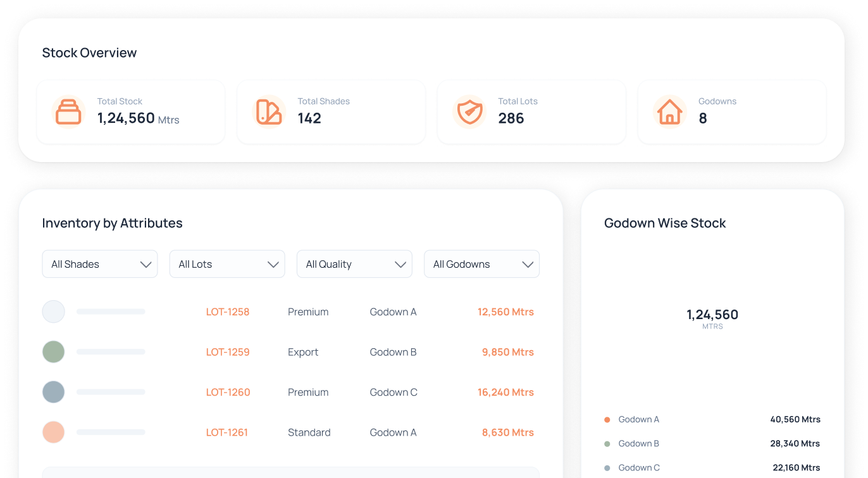Image resolution: width=868 pixels, height=478 pixels.
Task: Click the 8,630 Mtrs value
Action: pyautogui.click(x=508, y=432)
